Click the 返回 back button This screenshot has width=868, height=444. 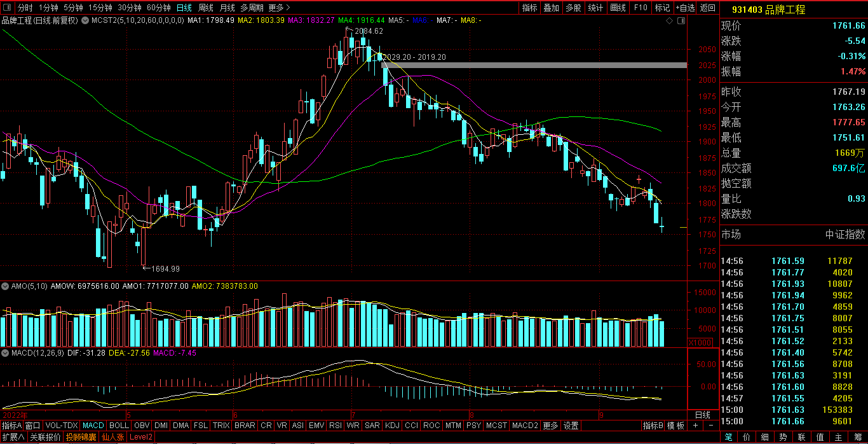coord(707,8)
